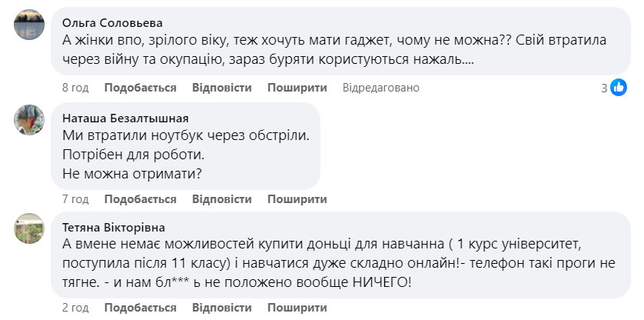This screenshot has height=320, width=644.
Task: Reply to Ольга Соловьева's comment
Action: (221, 88)
